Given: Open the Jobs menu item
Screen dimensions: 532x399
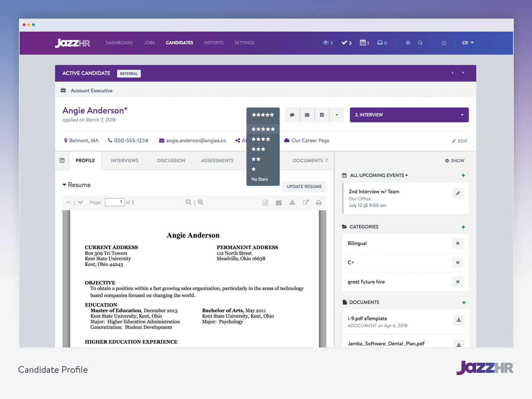Looking at the screenshot, I should point(149,43).
